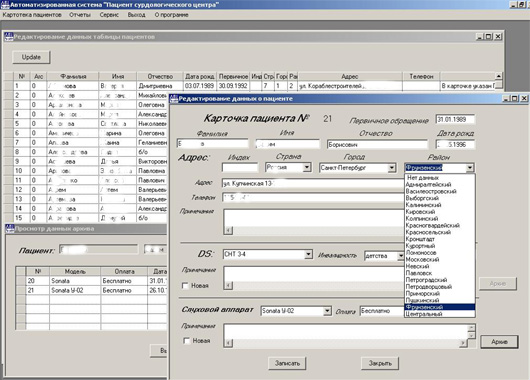Viewport: 530px width, 380px height.
Task: Select cell 30.09.1992 in patients table
Action: 233,86
